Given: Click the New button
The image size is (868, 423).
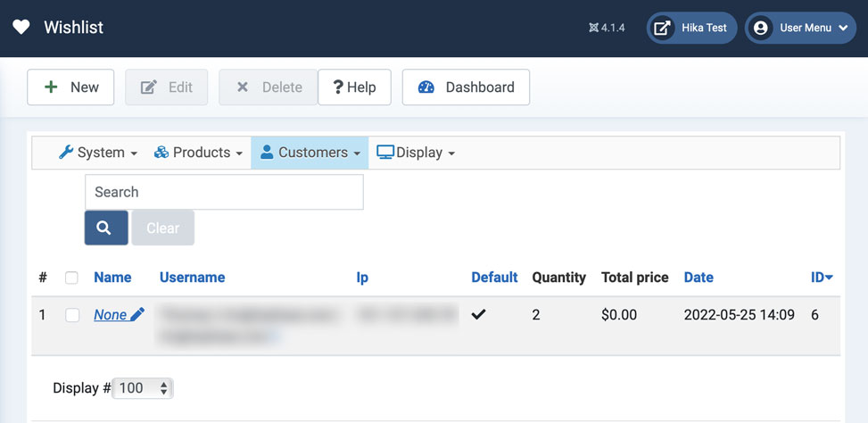Looking at the screenshot, I should click(x=70, y=87).
